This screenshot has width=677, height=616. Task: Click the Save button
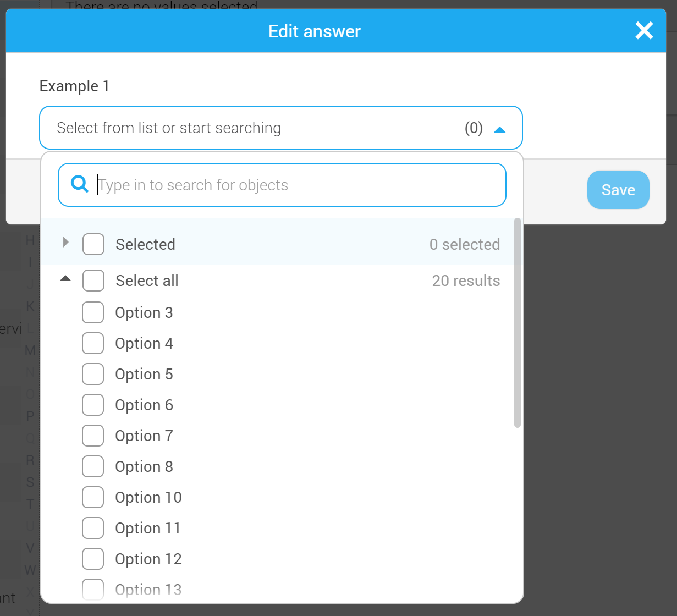click(x=618, y=190)
